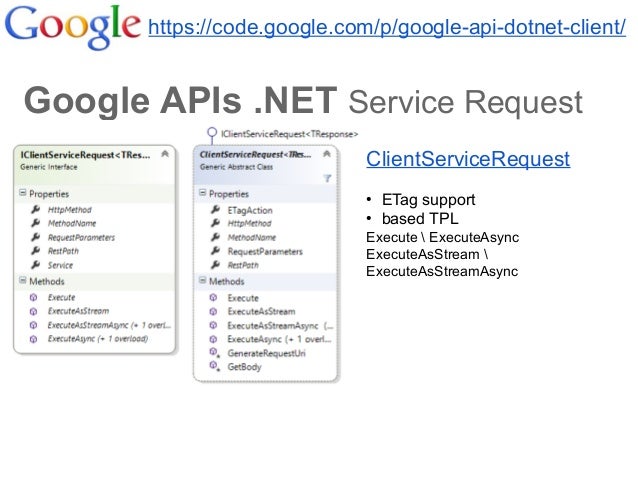The image size is (638, 479).
Task: Open the ClientServiceRequest hyperlink
Action: pos(468,159)
